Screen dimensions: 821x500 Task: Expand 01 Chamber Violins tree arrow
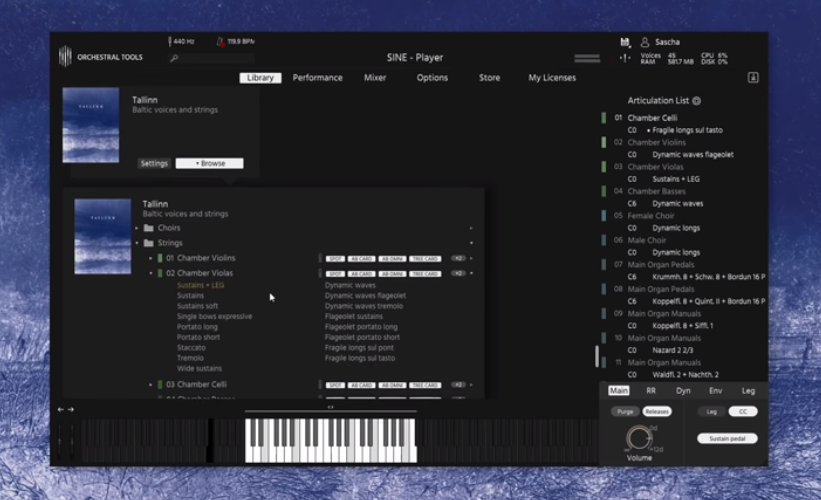151,258
